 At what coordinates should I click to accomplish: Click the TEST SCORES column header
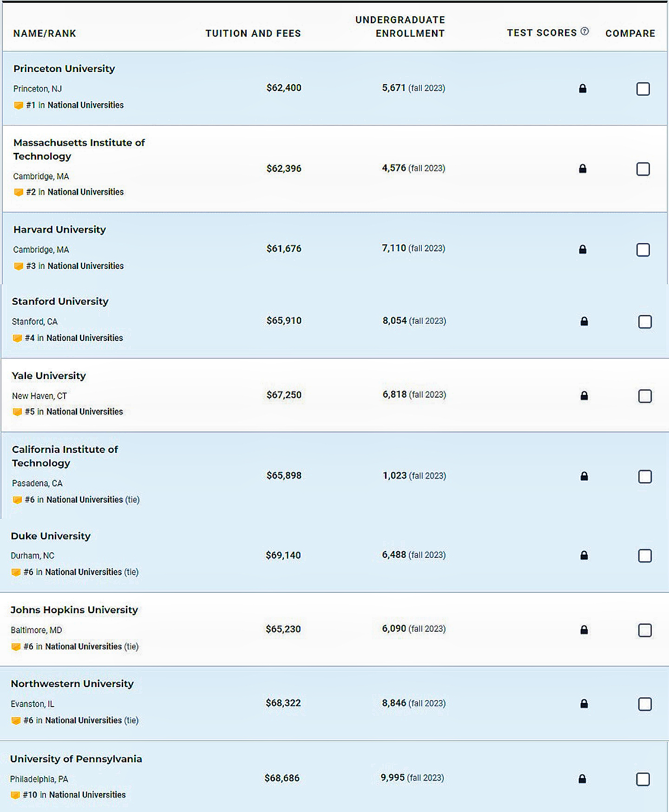542,33
